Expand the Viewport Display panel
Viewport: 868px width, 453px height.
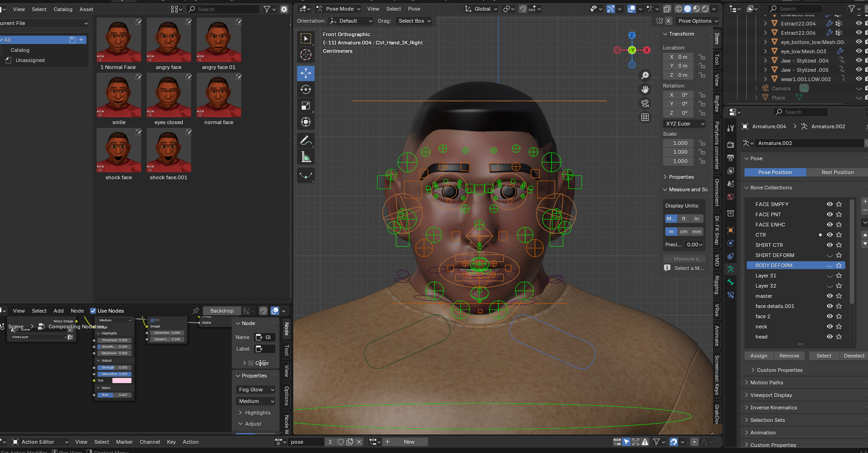point(771,395)
